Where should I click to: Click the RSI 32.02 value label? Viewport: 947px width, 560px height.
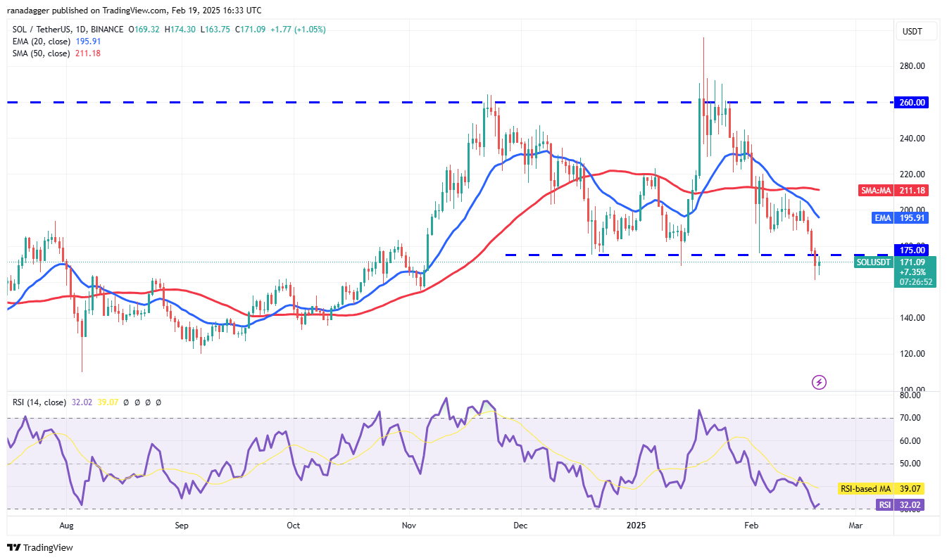pos(900,504)
